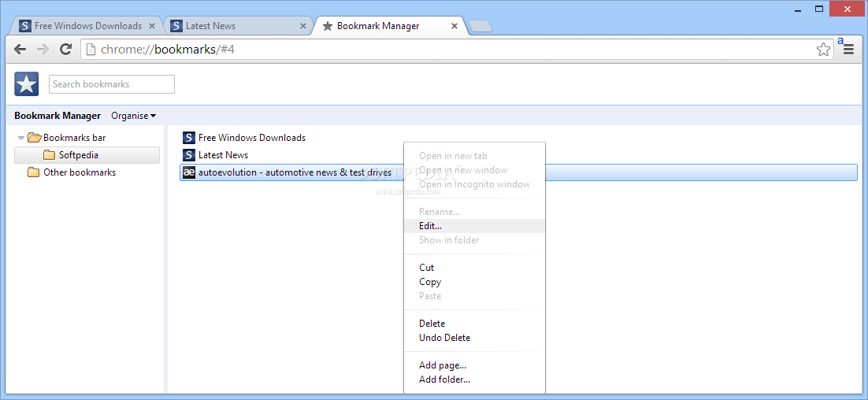Choose Add page... from the context menu
Viewport: 868px width, 400px height.
coord(474,365)
